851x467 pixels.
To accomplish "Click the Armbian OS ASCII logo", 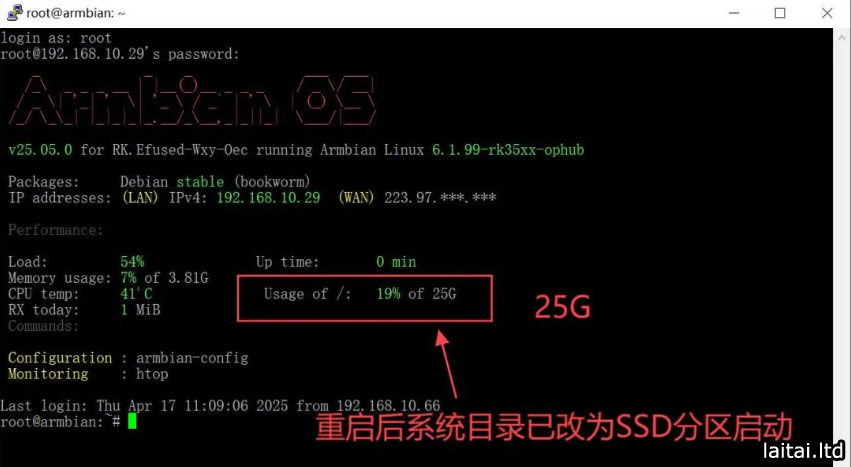I will (x=192, y=100).
